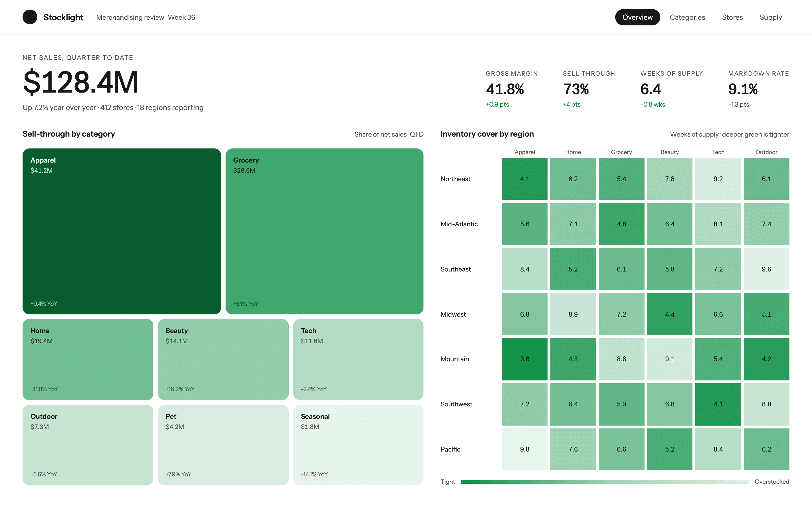The height and width of the screenshot is (508, 812).
Task: Open the Home $19.4M category tile
Action: 88,359
